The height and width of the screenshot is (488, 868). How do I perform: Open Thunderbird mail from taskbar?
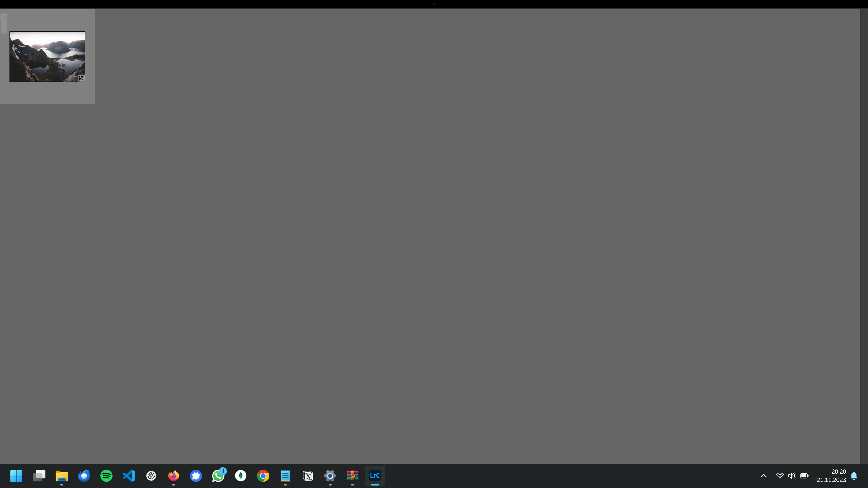tap(84, 476)
